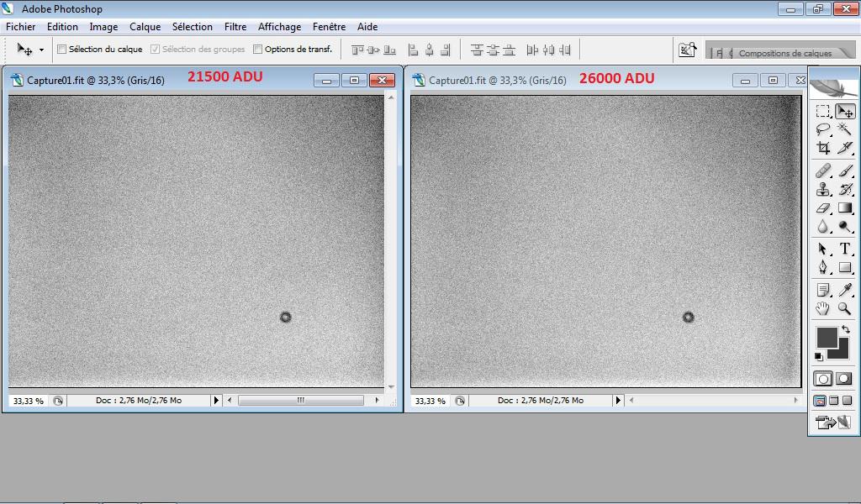Toggle Sélection des groupes checkbox
Viewport: 861px width, 504px height.
(x=155, y=50)
